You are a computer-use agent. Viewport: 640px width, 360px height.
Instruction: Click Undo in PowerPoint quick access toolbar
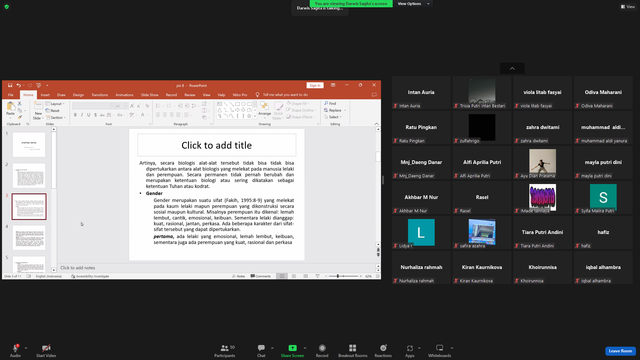(x=19, y=85)
